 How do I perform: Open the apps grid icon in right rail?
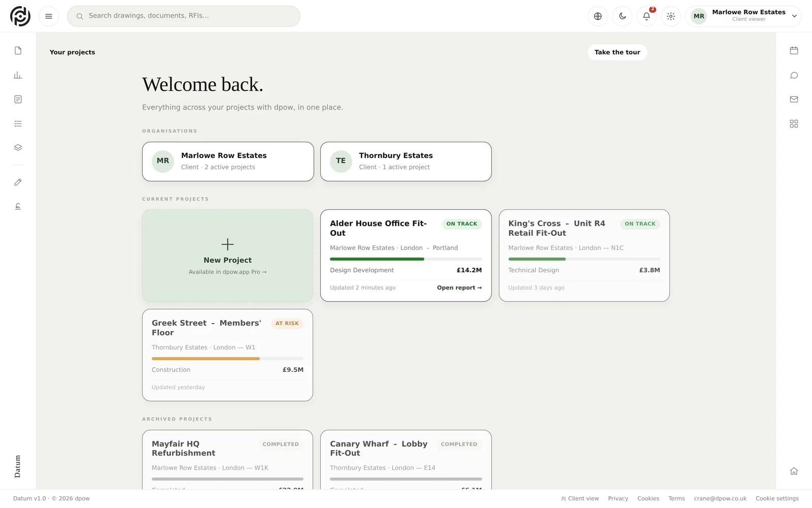(794, 124)
